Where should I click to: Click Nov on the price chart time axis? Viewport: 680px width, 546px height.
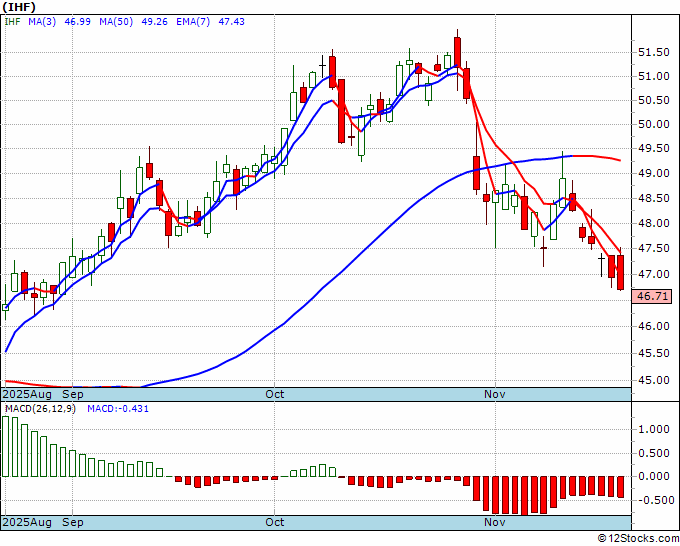pyautogui.click(x=494, y=394)
